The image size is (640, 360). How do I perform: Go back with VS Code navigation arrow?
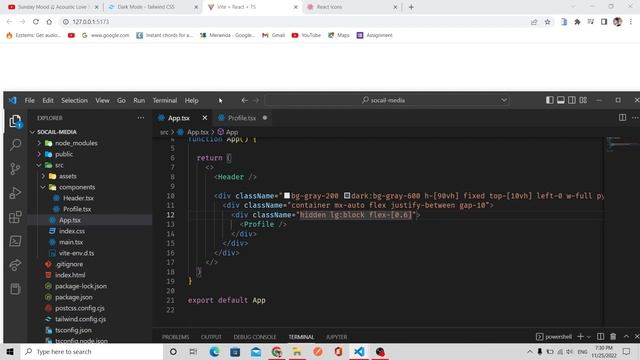pyautogui.click(x=244, y=100)
